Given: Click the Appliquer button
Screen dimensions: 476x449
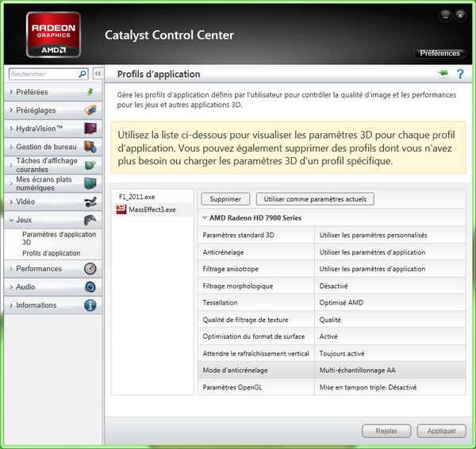Looking at the screenshot, I should pyautogui.click(x=441, y=431).
